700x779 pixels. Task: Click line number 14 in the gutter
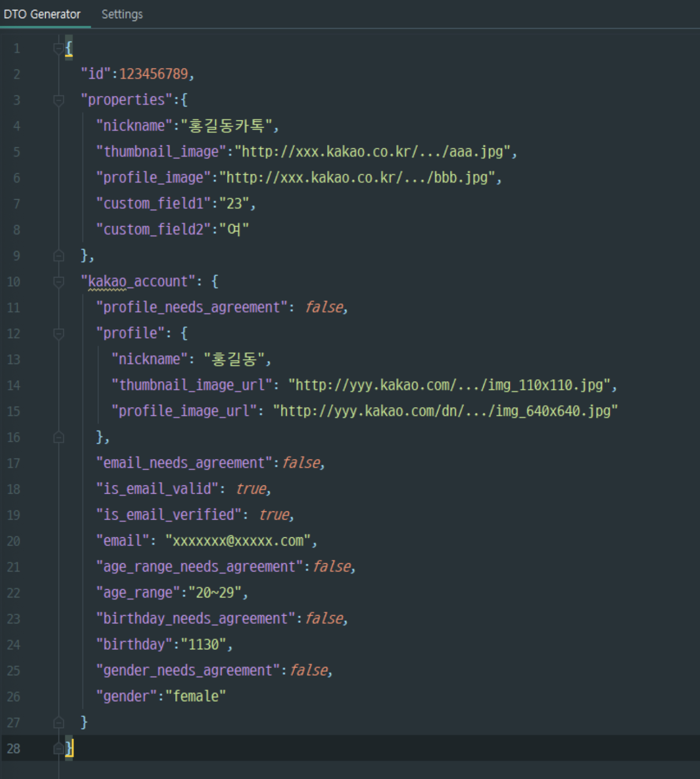[14, 385]
